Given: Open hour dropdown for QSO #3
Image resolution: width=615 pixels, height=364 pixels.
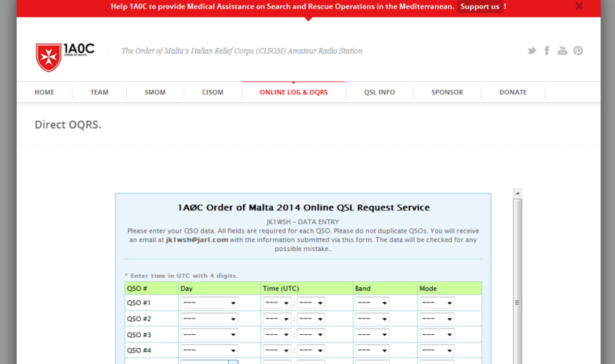Looking at the screenshot, I should tap(277, 335).
